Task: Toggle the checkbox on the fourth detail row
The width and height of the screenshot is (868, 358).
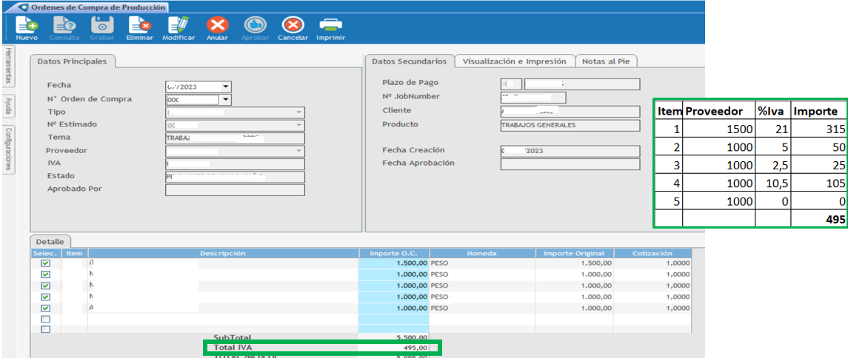Action: pos(46,297)
